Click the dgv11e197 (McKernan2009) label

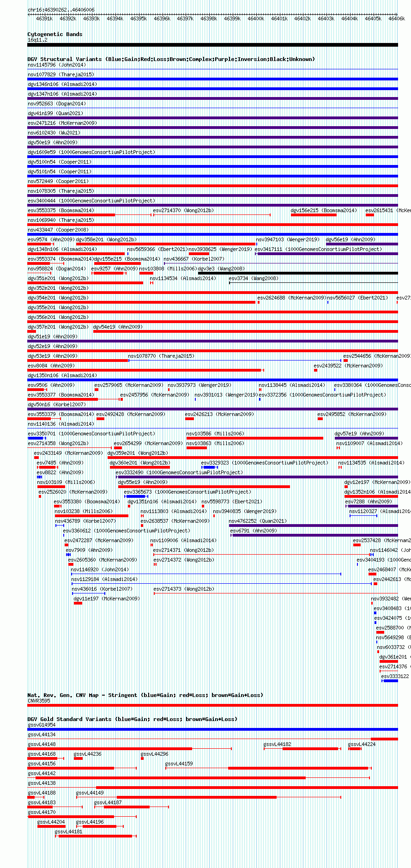pos(107,599)
